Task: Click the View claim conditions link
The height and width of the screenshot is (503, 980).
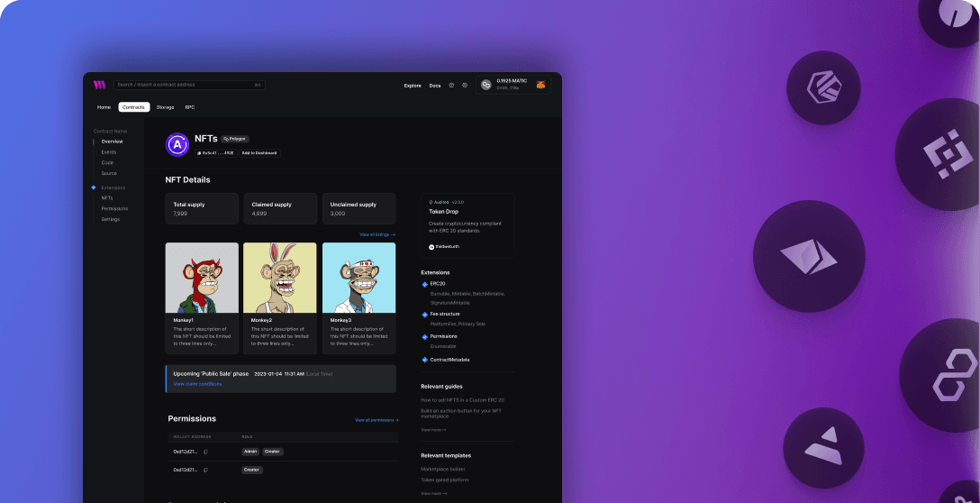Action: click(x=197, y=384)
